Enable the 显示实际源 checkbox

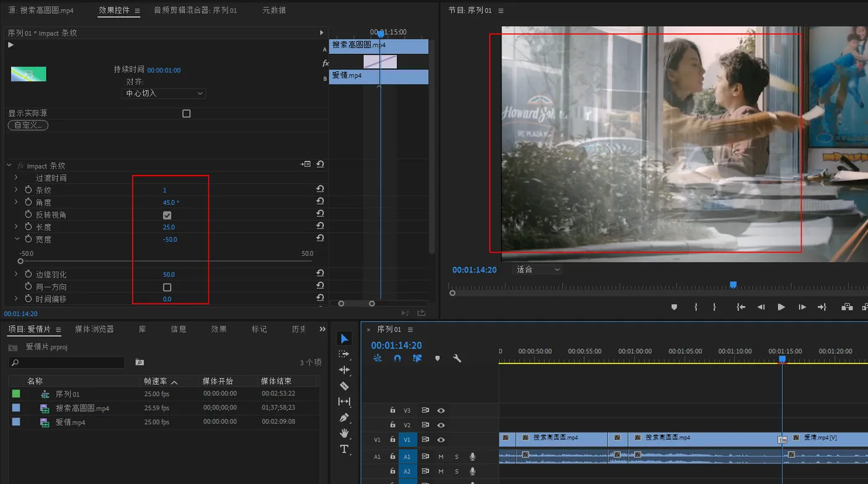186,114
